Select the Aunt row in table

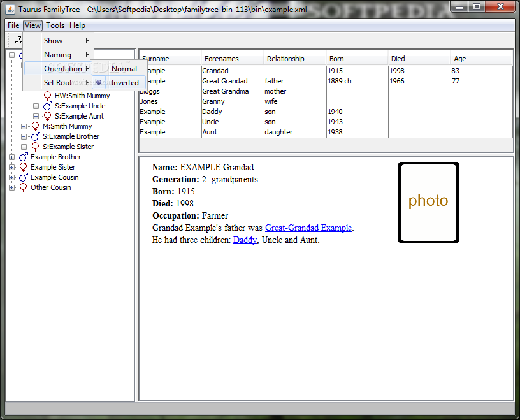[x=326, y=132]
